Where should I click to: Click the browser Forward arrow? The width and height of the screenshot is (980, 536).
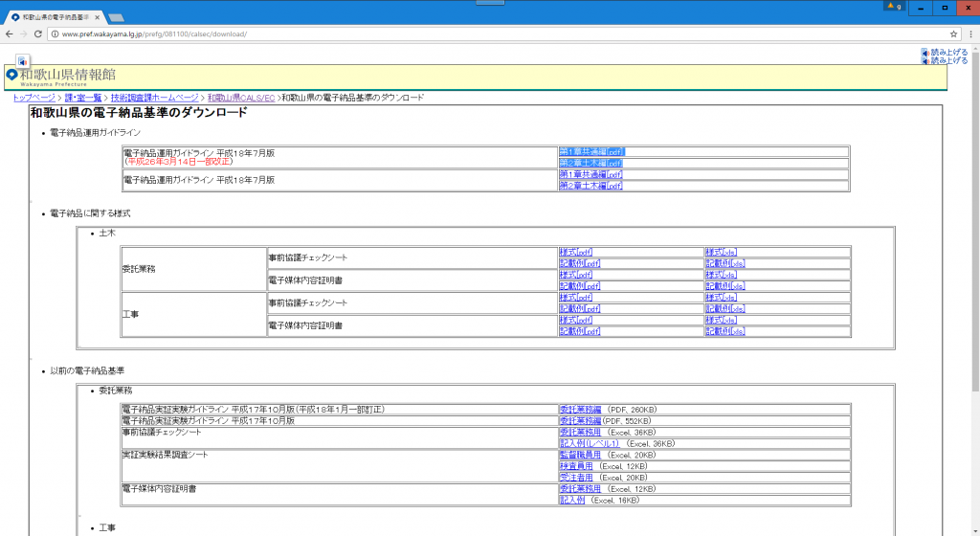(x=23, y=33)
